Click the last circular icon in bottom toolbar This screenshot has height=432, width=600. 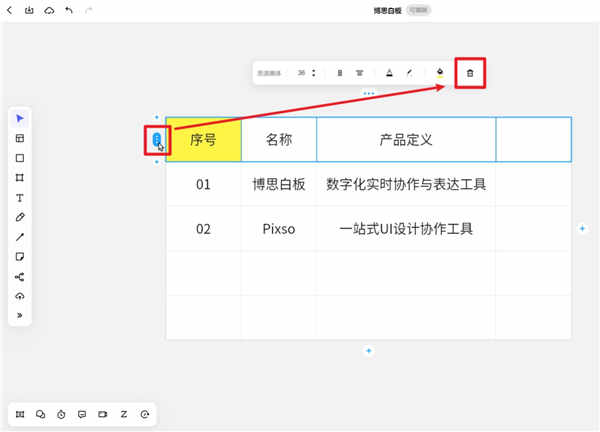click(x=145, y=414)
